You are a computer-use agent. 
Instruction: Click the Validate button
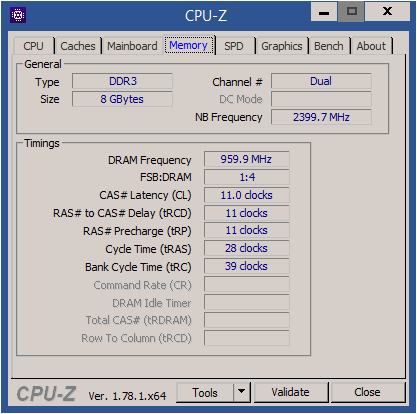click(291, 392)
